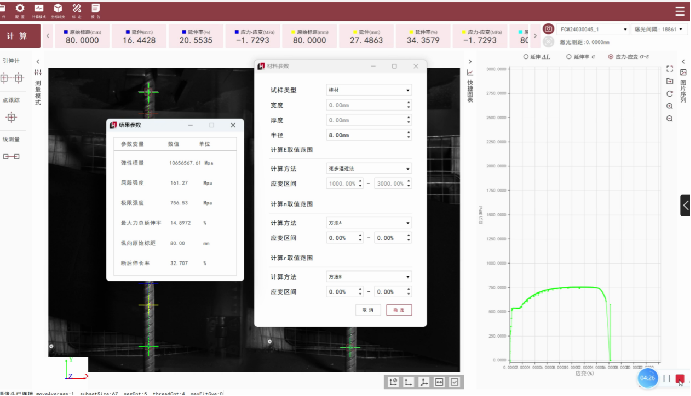The width and height of the screenshot is (691, 396).
Task: Click the first axis icon in bottom image toolbar
Action: [x=394, y=382]
